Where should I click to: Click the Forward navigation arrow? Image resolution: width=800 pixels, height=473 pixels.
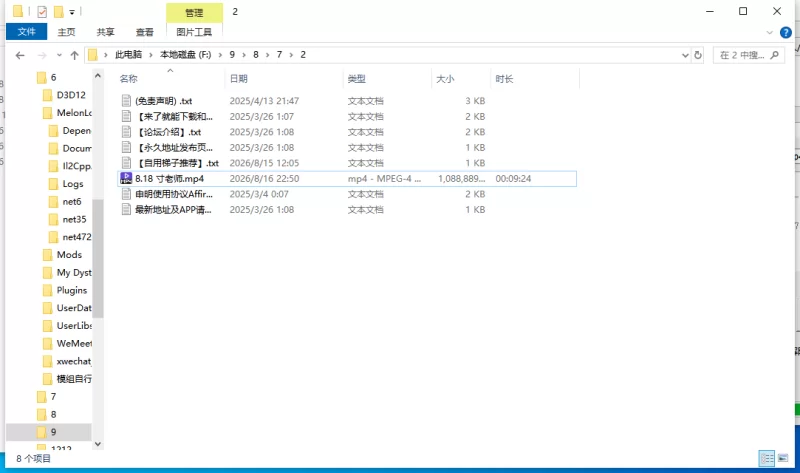click(x=42, y=55)
